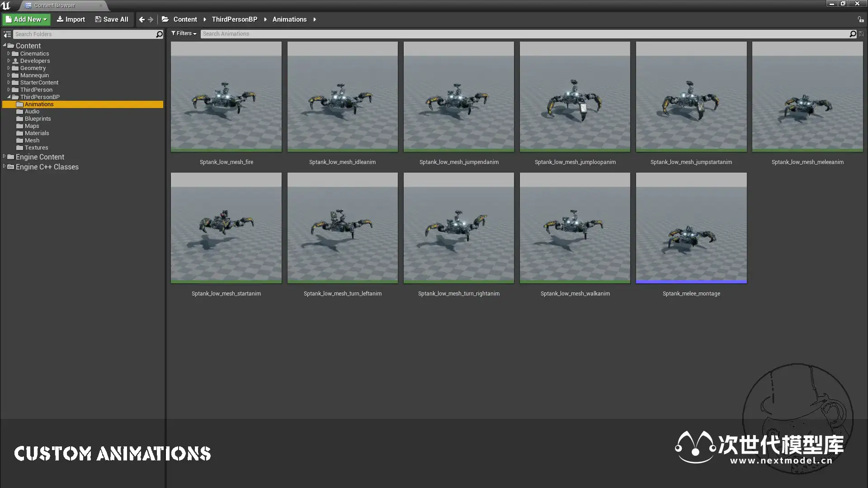Viewport: 868px width, 488px height.
Task: Collapse the ThirdPersonBP folder tree
Action: coord(9,97)
